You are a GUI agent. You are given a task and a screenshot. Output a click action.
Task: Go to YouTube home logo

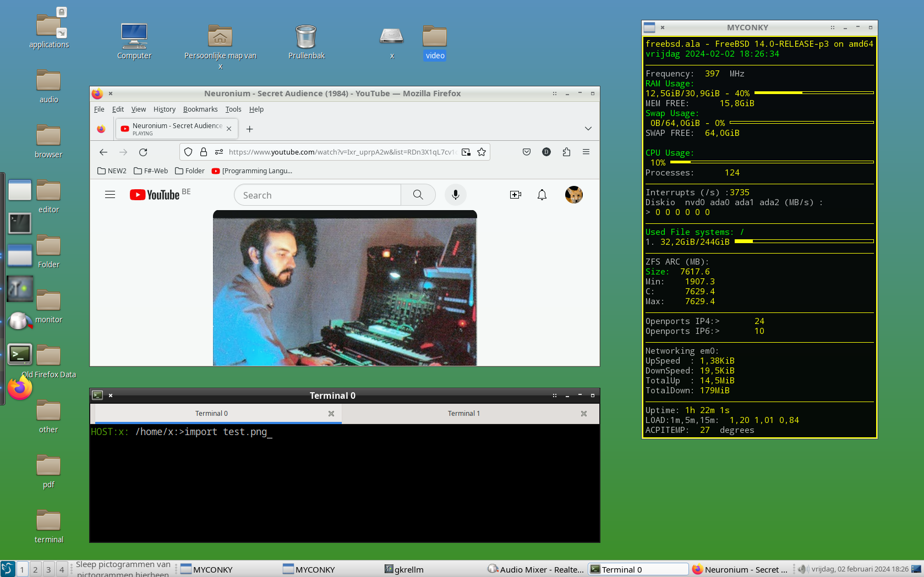point(155,195)
